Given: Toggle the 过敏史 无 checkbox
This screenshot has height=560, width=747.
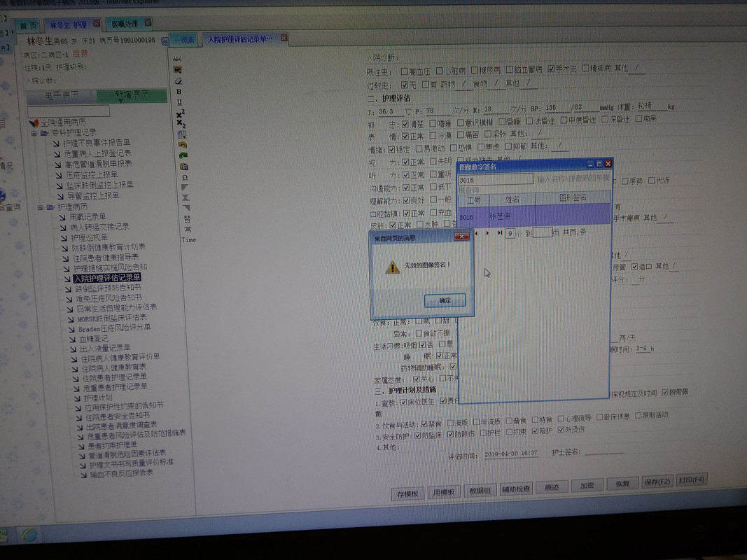Looking at the screenshot, I should click(405, 85).
